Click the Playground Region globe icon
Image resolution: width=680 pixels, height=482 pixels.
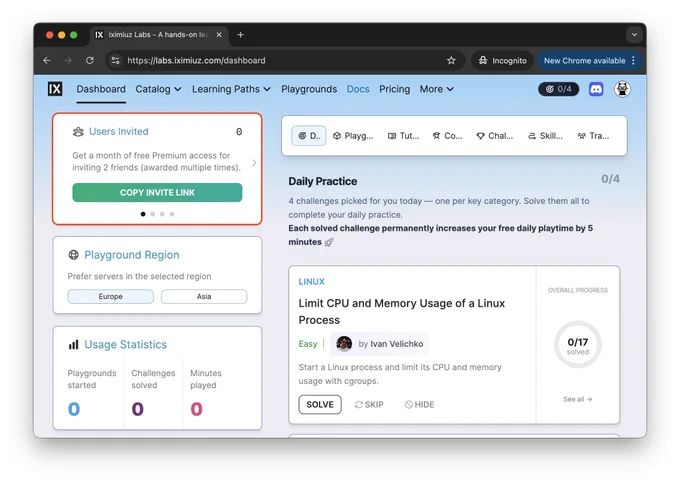74,255
